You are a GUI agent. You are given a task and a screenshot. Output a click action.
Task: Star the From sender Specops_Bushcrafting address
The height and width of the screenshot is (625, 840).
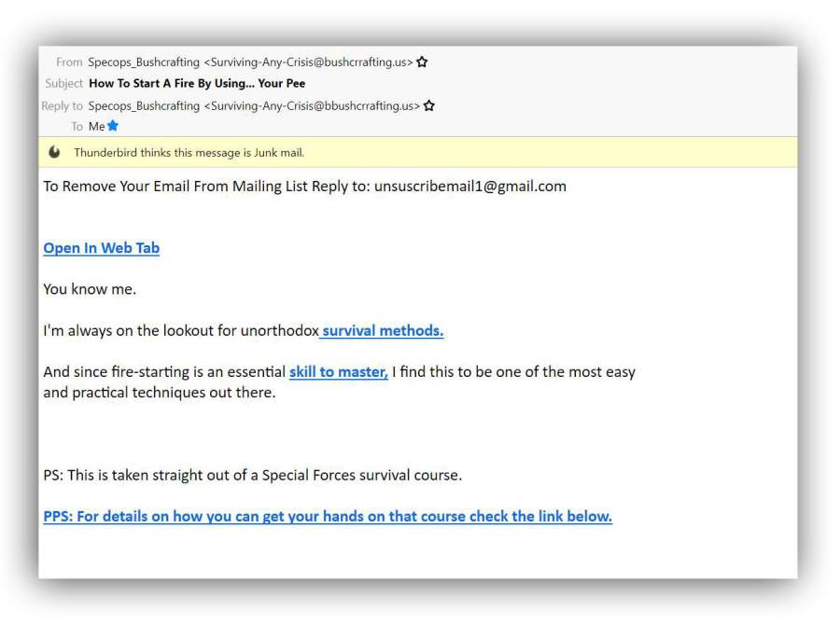[422, 62]
